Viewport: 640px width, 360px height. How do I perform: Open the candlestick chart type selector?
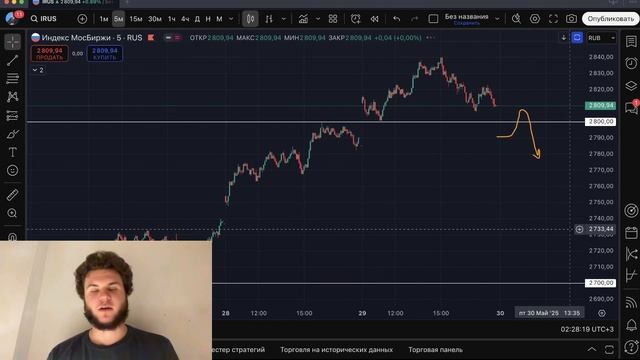pos(250,19)
